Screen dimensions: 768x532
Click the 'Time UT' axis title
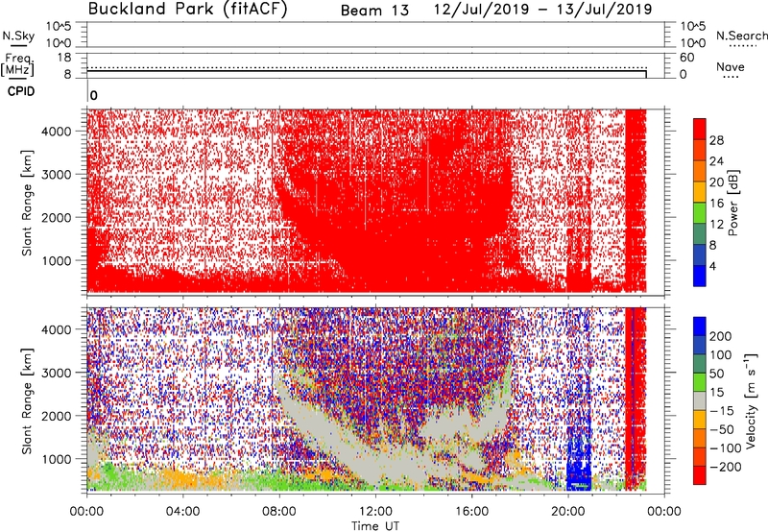(x=375, y=526)
